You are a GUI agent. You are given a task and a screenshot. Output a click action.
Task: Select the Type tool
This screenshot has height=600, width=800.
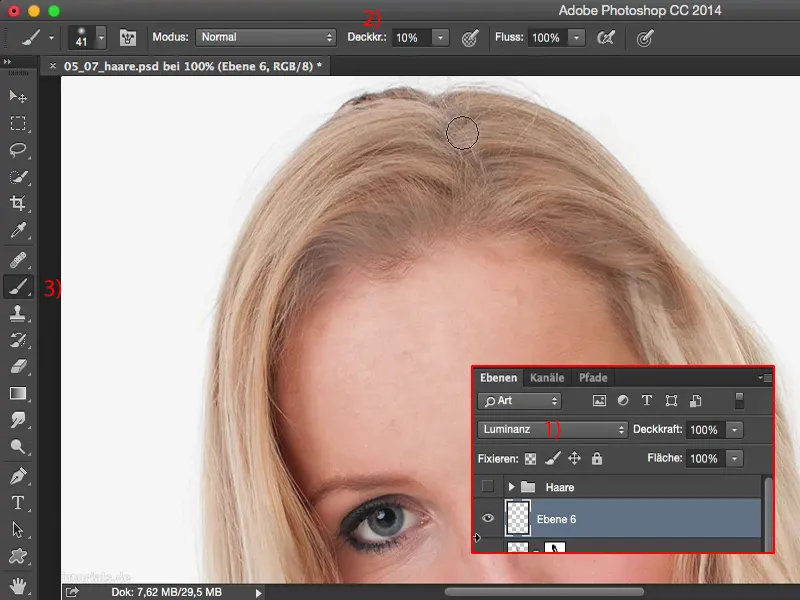pyautogui.click(x=18, y=503)
